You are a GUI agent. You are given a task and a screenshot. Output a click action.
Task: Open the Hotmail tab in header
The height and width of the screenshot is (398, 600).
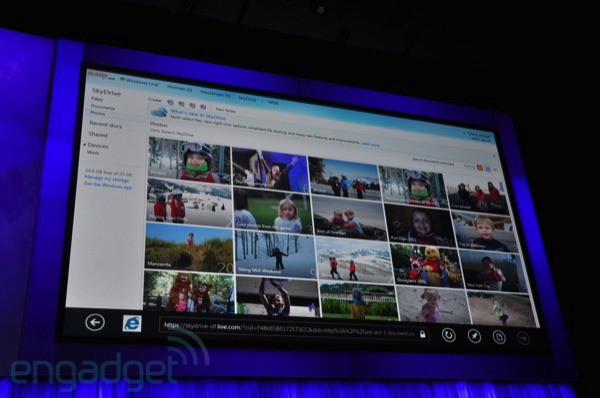179,89
